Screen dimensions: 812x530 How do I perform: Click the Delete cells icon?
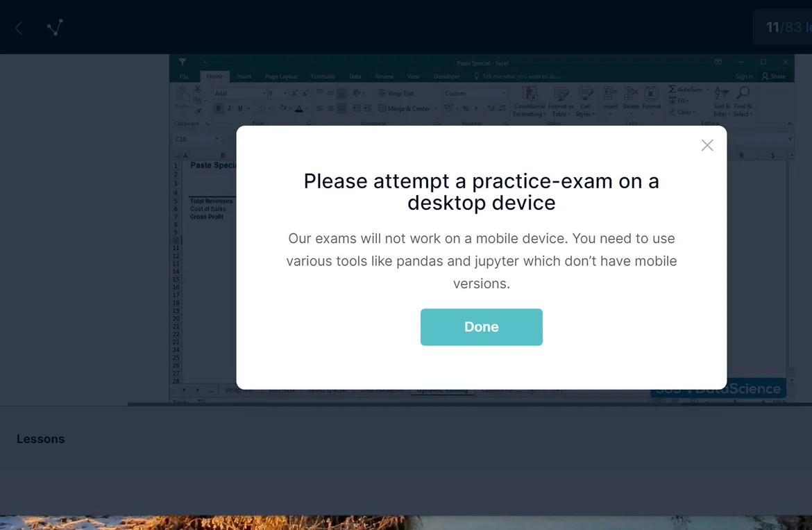[630, 94]
